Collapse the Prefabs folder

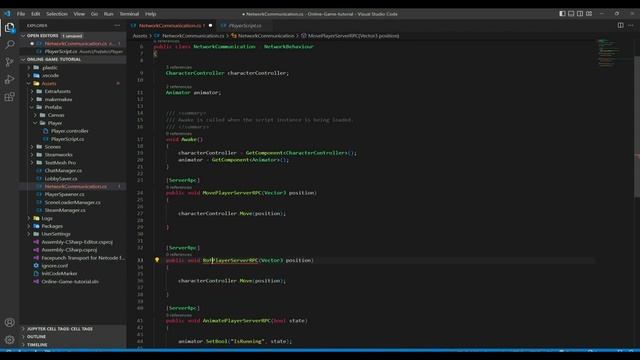click(53, 107)
